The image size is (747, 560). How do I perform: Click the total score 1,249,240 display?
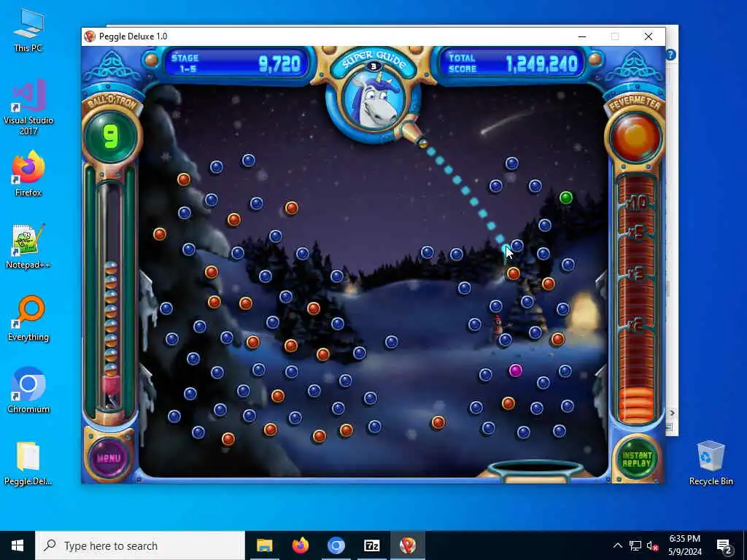pyautogui.click(x=542, y=63)
